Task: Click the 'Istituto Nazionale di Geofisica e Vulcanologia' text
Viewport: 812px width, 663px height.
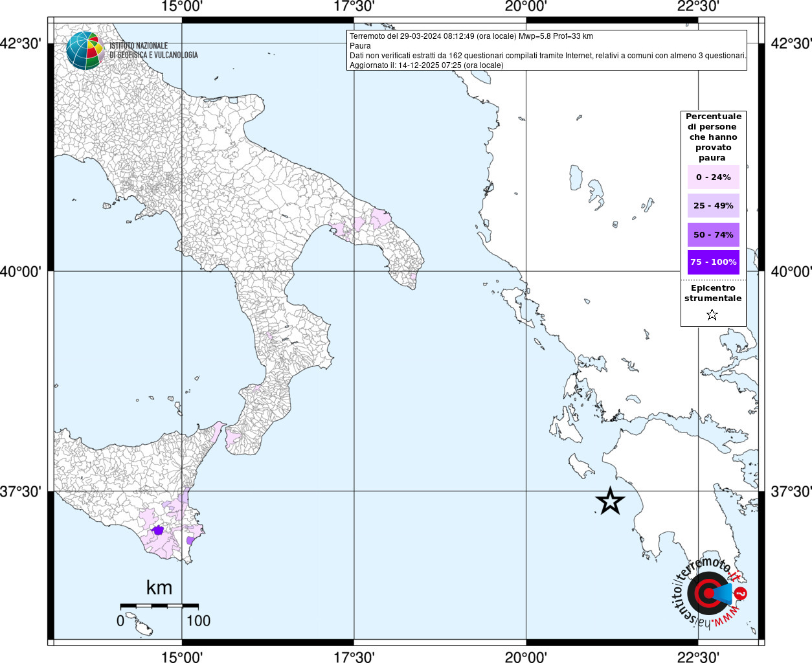Action: click(x=153, y=51)
